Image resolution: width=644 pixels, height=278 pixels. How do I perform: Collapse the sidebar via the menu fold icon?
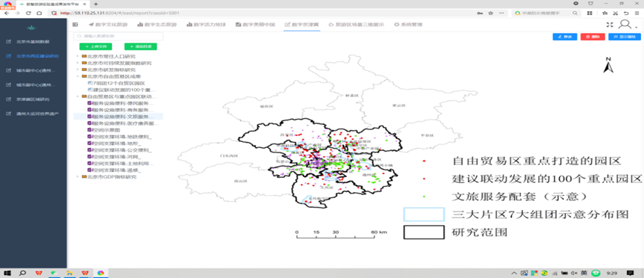[75, 25]
